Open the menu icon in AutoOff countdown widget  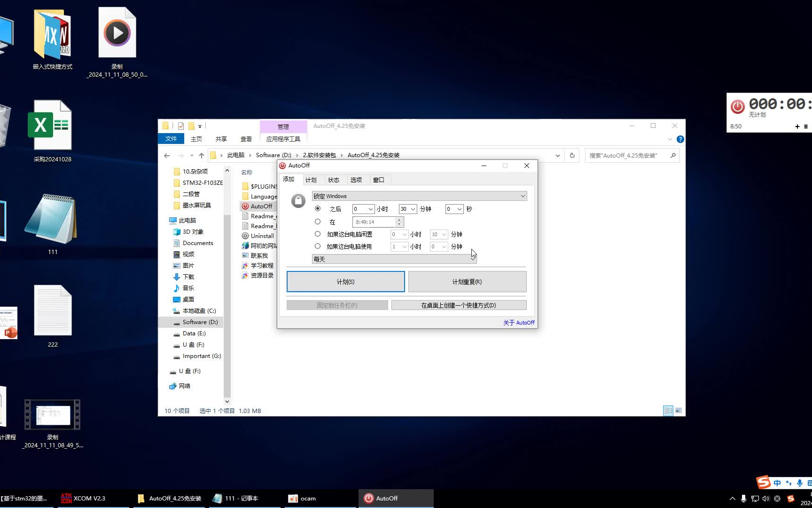pos(806,127)
